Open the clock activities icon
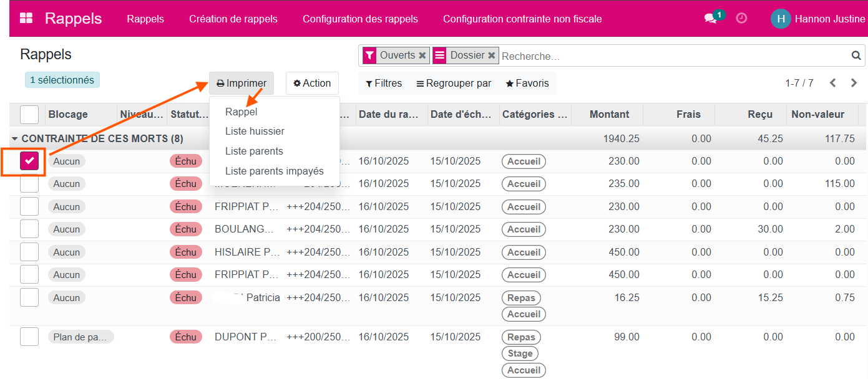The width and height of the screenshot is (868, 379). tap(741, 19)
